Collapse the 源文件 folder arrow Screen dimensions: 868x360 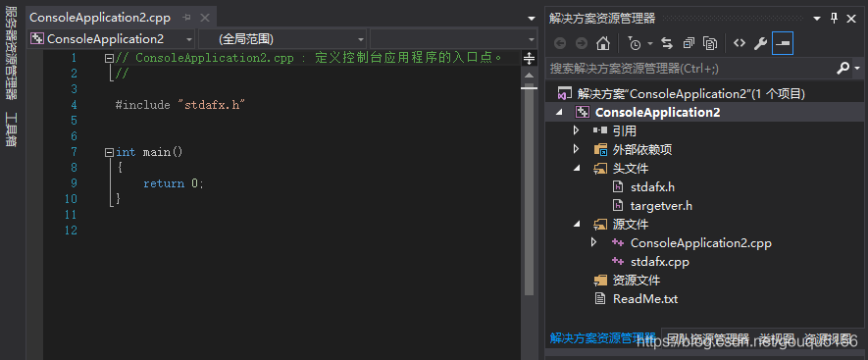point(577,225)
